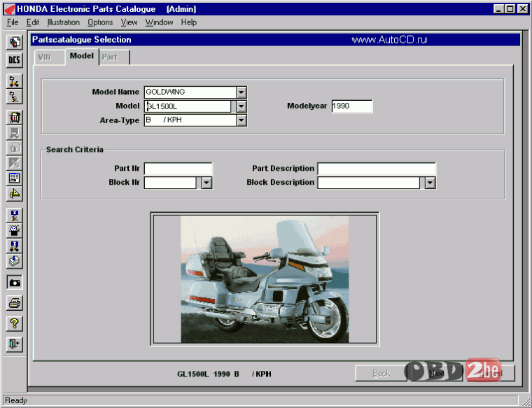Open the Help menu
This screenshot has width=532, height=408.
click(188, 22)
